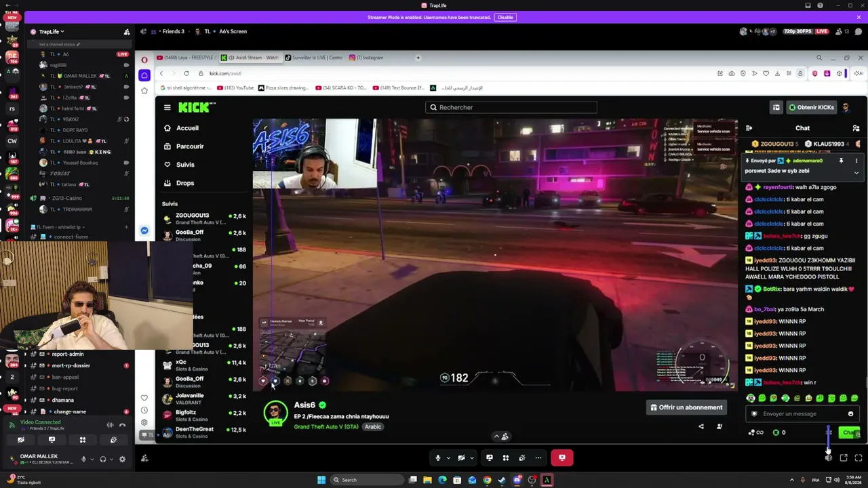868x488 pixels.
Task: Switch to the Asis6 Stream browser tab
Action: coord(250,58)
